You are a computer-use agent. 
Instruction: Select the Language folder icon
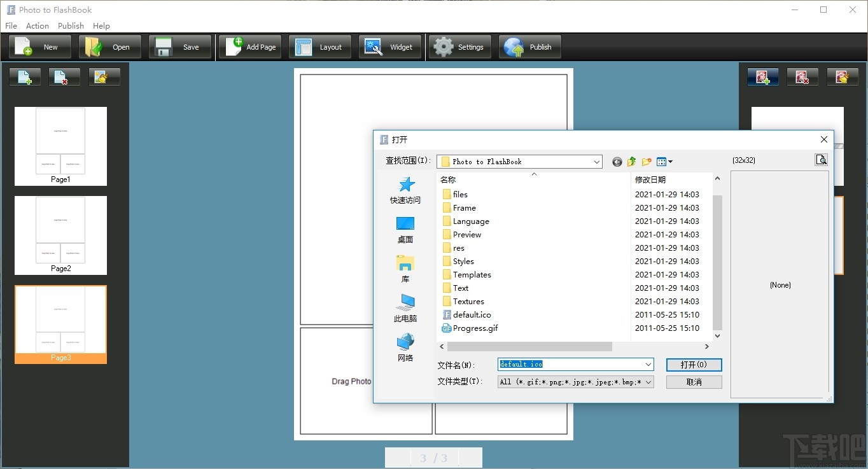click(x=447, y=221)
